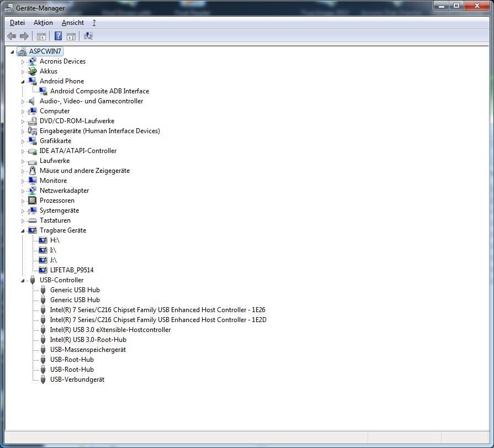
Task: Click the Akkus battery icon
Action: 32,71
